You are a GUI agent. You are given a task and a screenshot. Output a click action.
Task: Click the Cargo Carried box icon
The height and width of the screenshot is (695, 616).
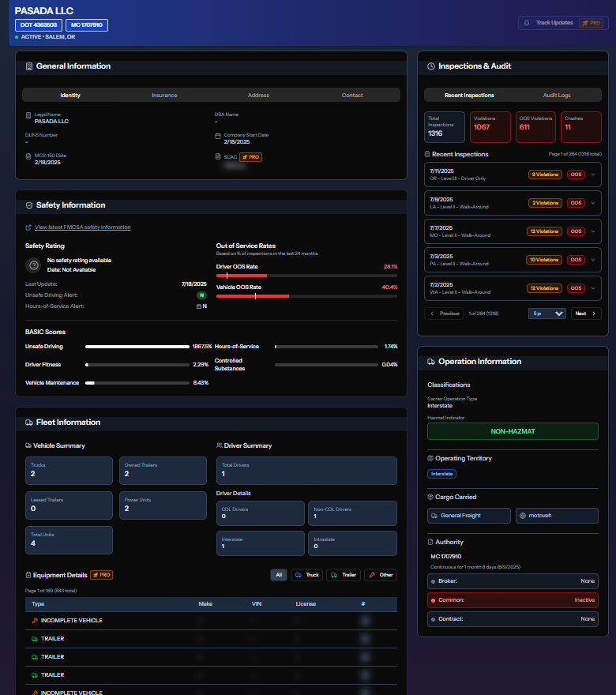pos(430,497)
